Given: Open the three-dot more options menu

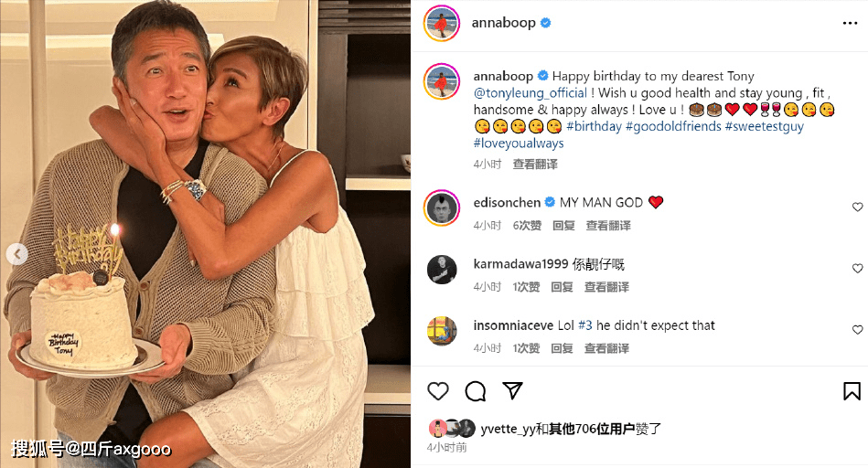Looking at the screenshot, I should coord(850,23).
